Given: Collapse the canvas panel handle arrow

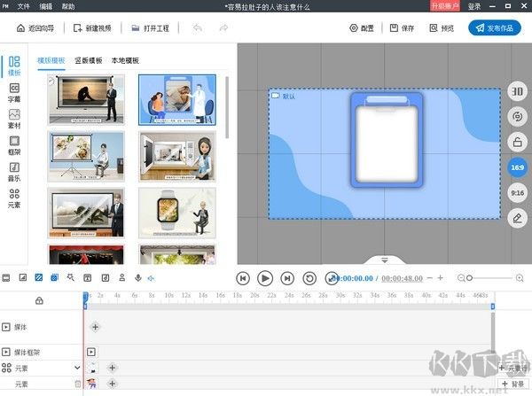Looking at the screenshot, I should point(384,260).
